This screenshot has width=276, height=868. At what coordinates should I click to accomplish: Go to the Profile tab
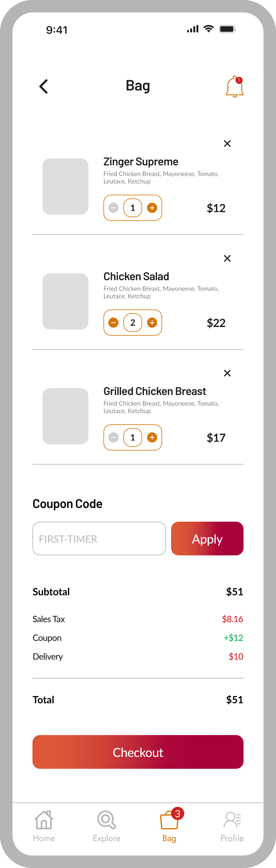[232, 826]
